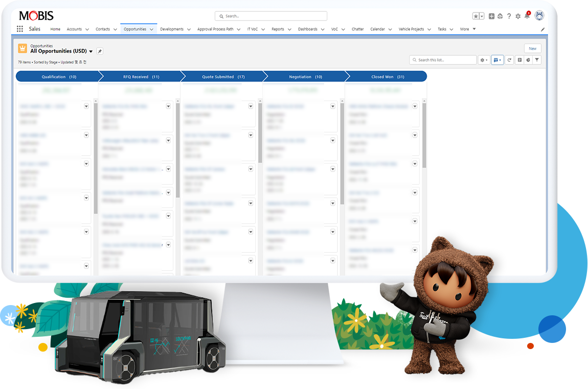Click the global Search field
Viewport: 588px width, 389px height.
pos(271,16)
